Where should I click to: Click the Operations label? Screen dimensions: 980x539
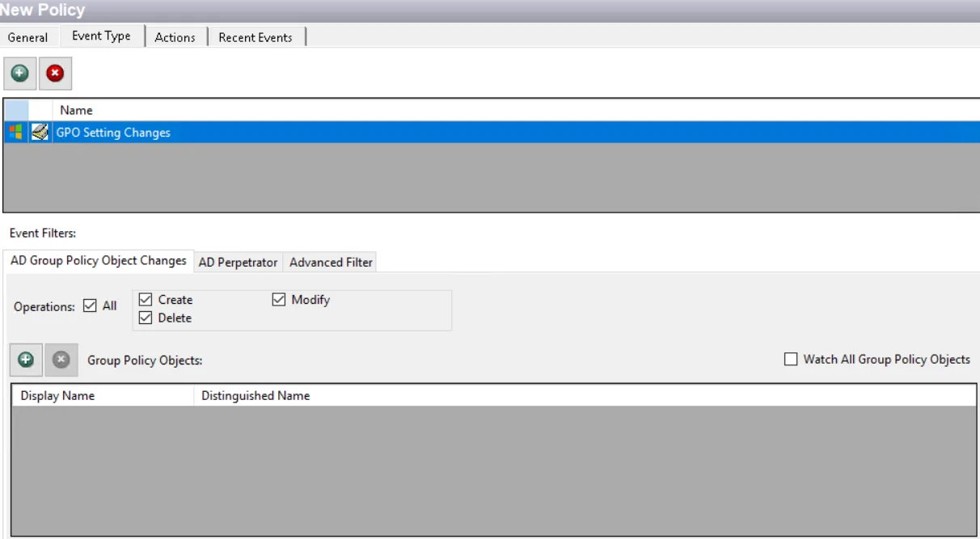pos(44,307)
